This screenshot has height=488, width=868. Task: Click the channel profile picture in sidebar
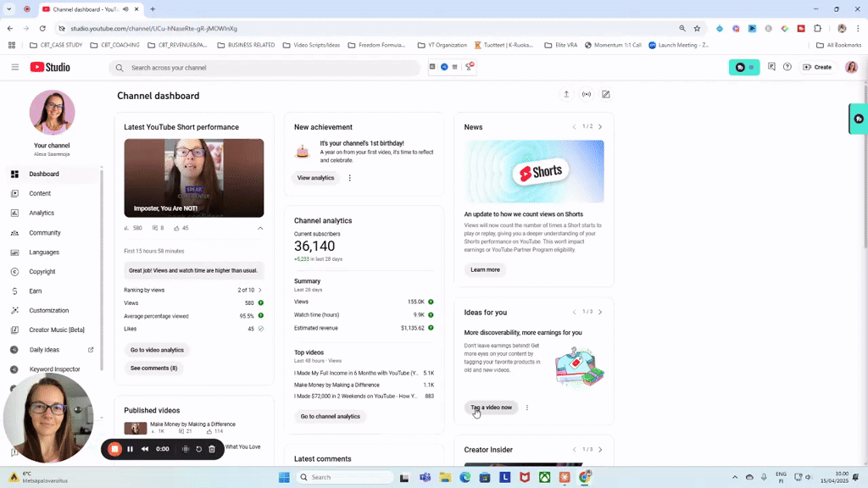pos(52,113)
